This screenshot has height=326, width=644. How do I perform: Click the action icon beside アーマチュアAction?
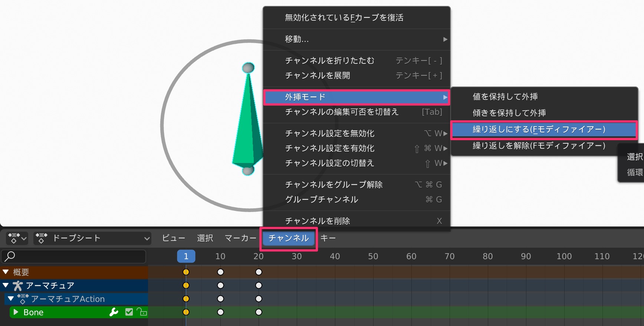pos(23,299)
